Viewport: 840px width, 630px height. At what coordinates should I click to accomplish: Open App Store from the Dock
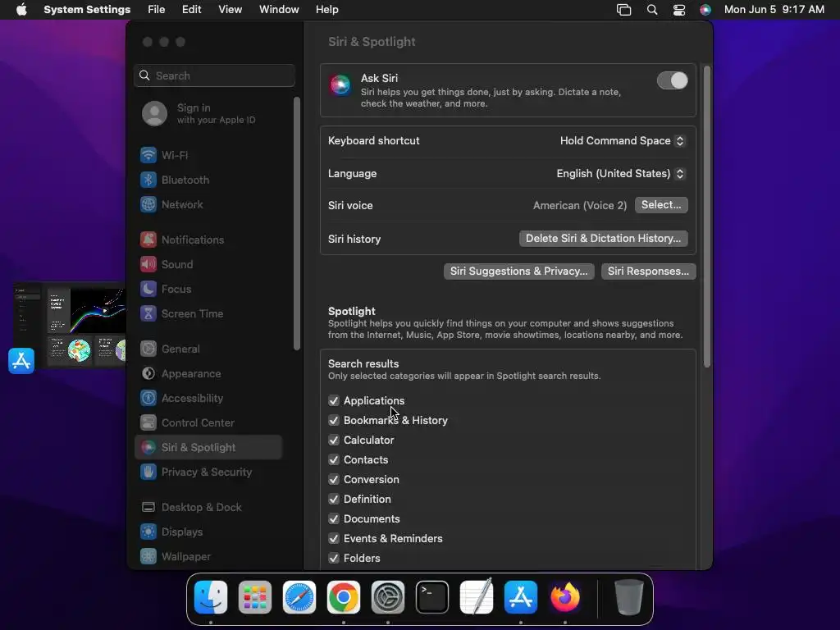521,597
